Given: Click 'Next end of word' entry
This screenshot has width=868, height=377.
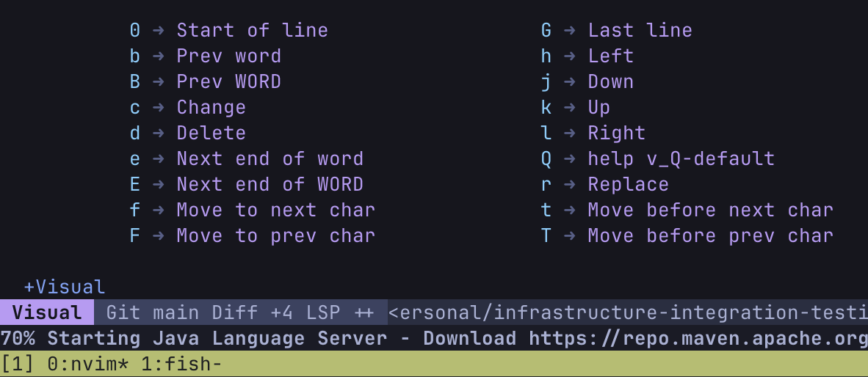Looking at the screenshot, I should (270, 158).
